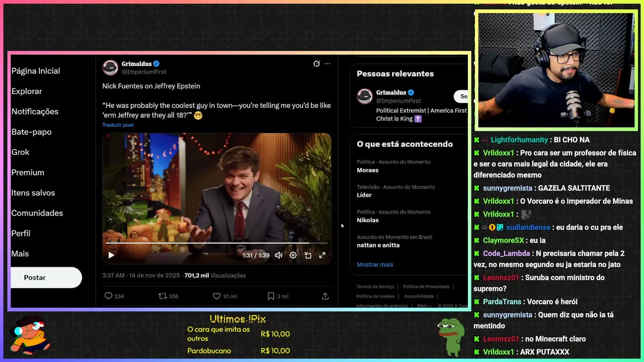Click chat username sunnygremista on GAZELA message
The width and height of the screenshot is (644, 362).
(x=508, y=188)
